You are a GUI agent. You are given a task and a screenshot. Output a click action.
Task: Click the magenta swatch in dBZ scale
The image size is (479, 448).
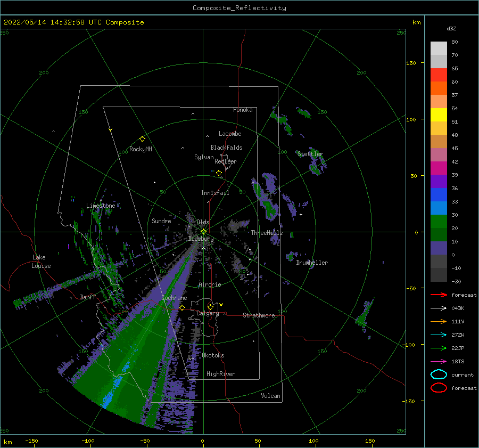439,168
